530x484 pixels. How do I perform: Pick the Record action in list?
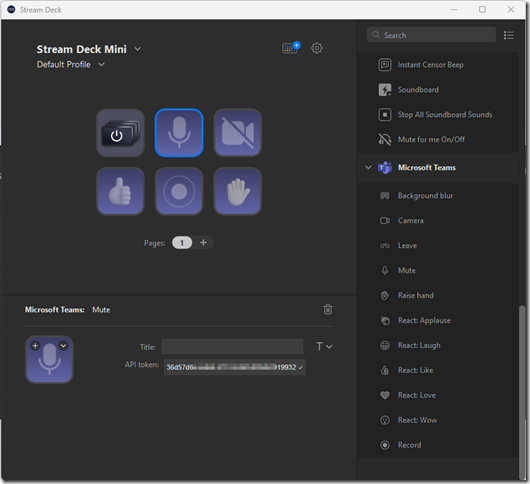pyautogui.click(x=437, y=445)
